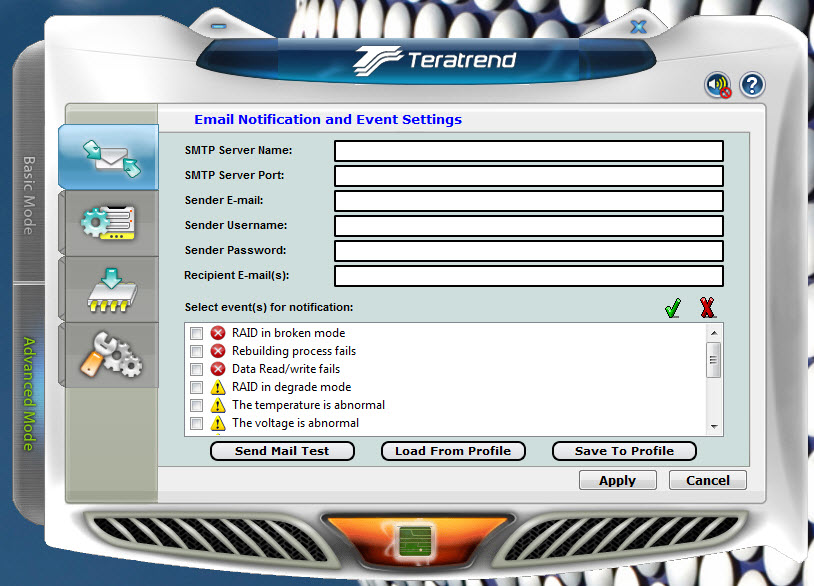Screen dimensions: 814x586
Task: Click 'Email Notification and Event Settings' heading
Action: (328, 119)
